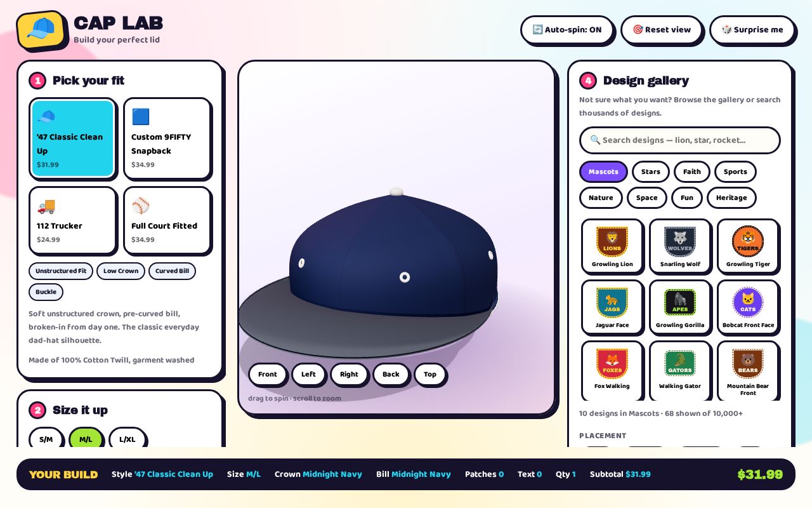Screen dimensions: 812x508
Task: Choose the 112 Trucker fit
Action: (x=73, y=220)
